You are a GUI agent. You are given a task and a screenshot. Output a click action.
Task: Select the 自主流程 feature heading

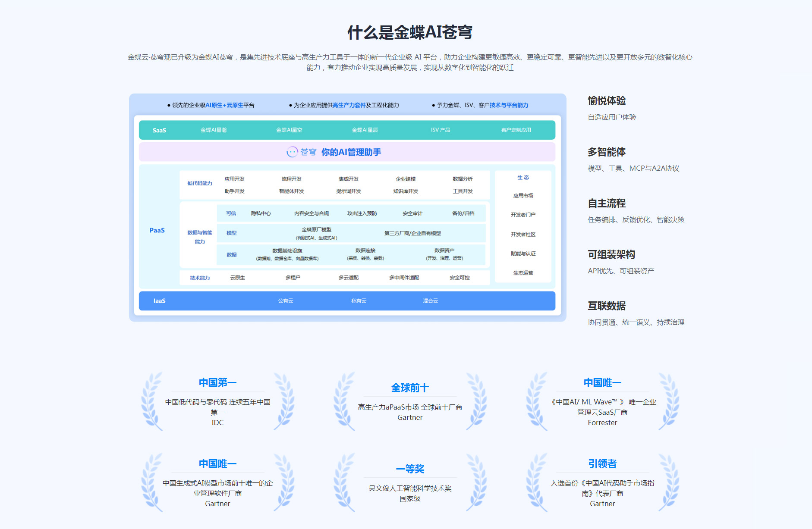click(607, 203)
